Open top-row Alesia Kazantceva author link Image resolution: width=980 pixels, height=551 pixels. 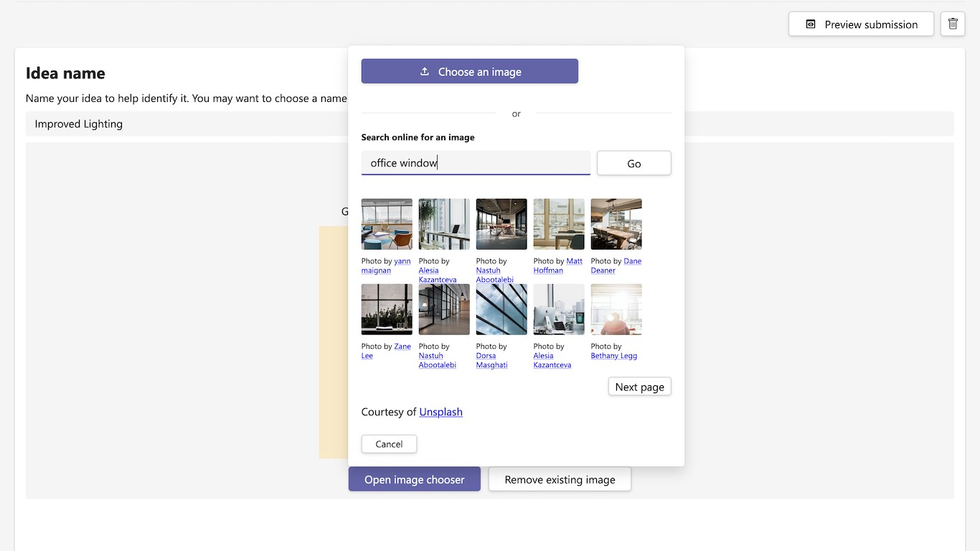coord(438,275)
